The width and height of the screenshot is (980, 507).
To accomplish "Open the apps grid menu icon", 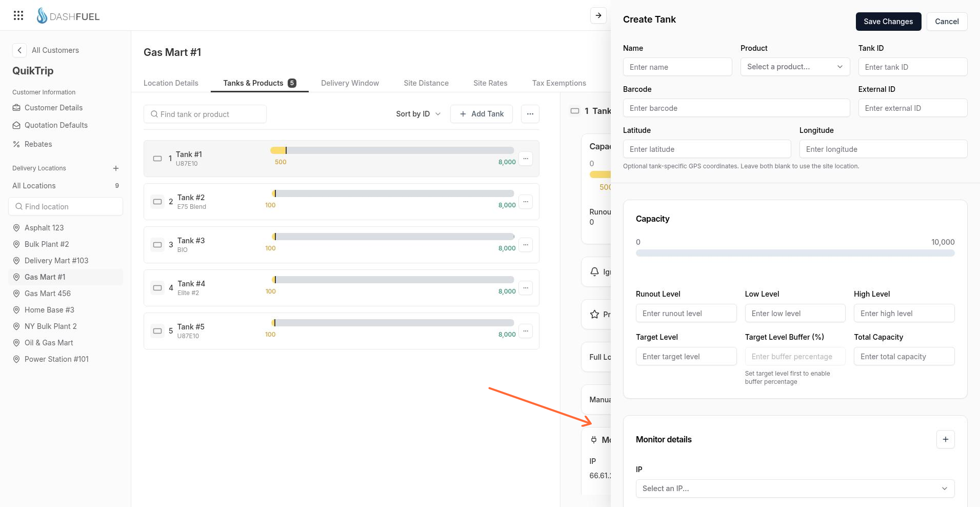I will [x=18, y=15].
